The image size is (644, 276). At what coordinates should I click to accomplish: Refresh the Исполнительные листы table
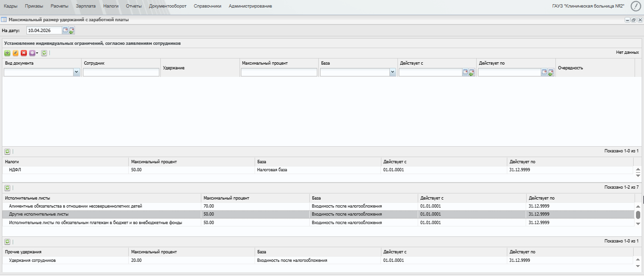pos(7,188)
